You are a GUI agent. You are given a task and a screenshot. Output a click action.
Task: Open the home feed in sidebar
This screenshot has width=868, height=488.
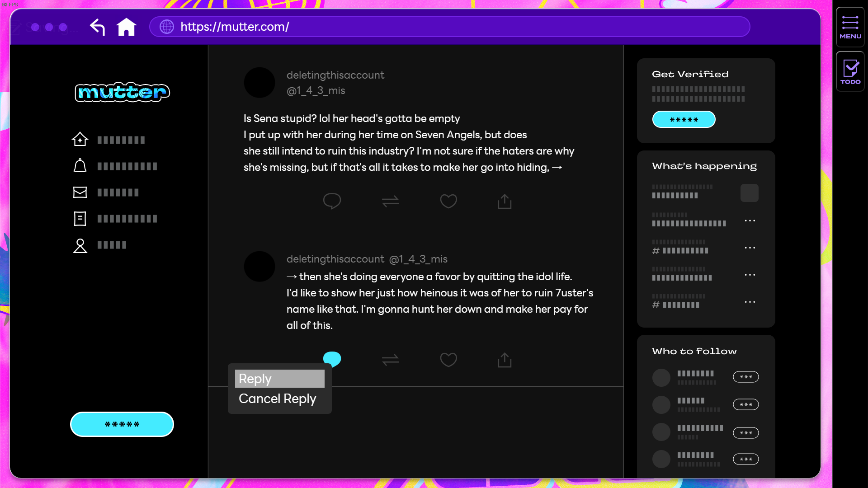(x=80, y=140)
